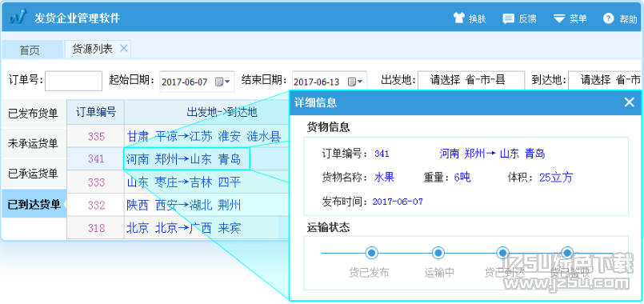
Task: Open calendar for end date 2017-06-13
Action: [x=356, y=82]
